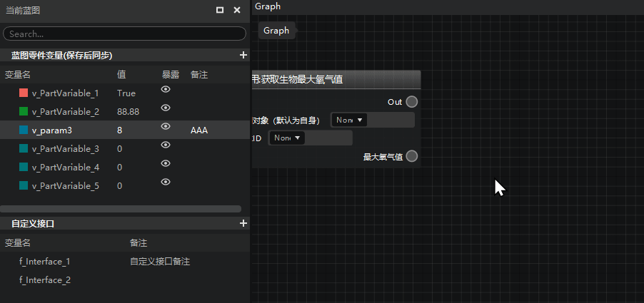644x303 pixels.
Task: Select the Graph tab
Action: coord(268,6)
